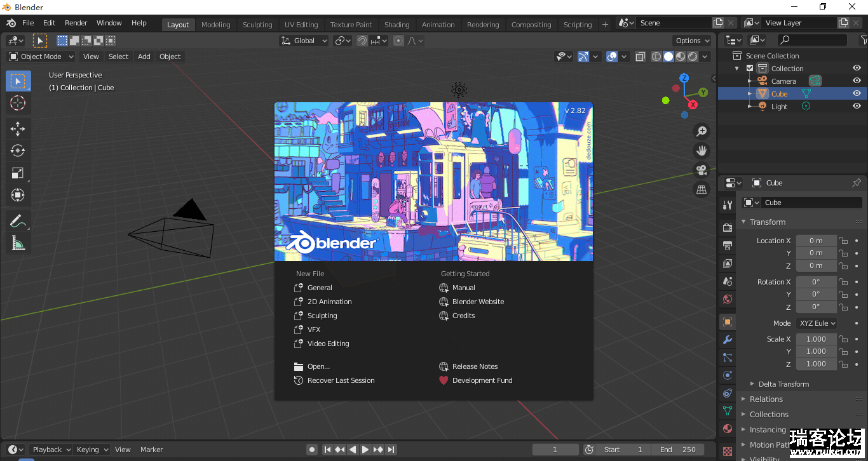Select the Measure tool
868x461 pixels.
point(18,243)
